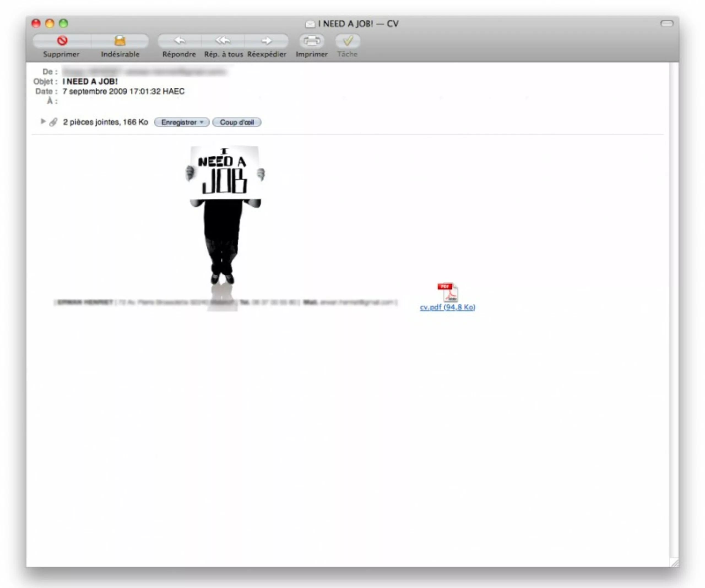Click the Répondre reply arrow
Image resolution: width=705 pixels, height=588 pixels.
[x=180, y=41]
